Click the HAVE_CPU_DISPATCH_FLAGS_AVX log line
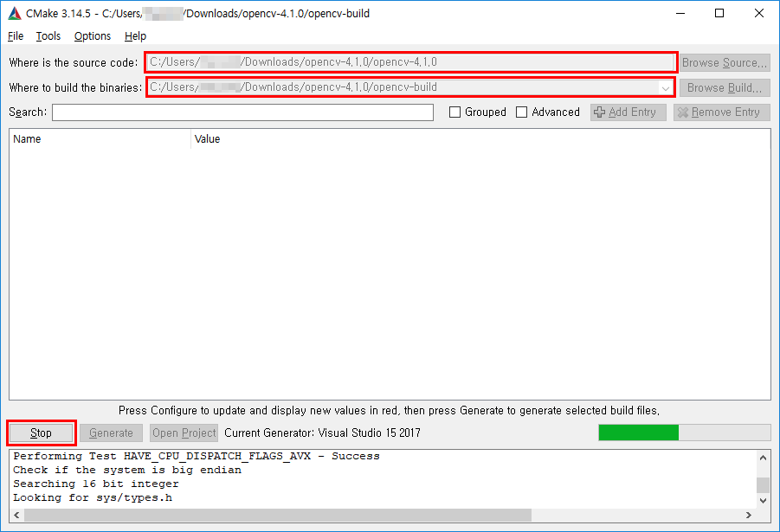 197,456
